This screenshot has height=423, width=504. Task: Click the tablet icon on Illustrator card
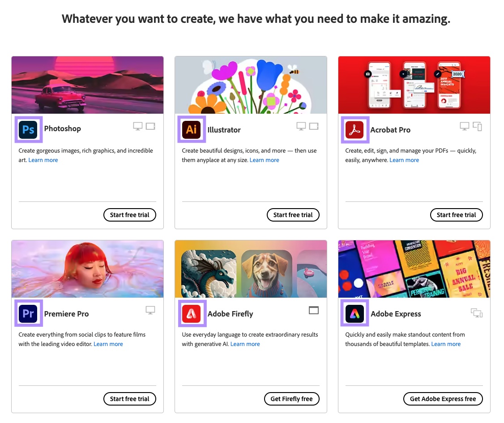[314, 126]
